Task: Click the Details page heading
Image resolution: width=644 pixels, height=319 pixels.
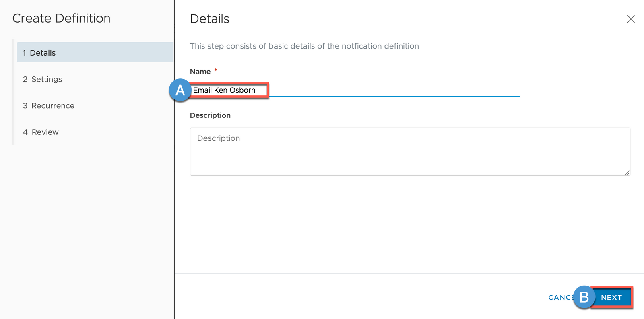Action: (x=209, y=19)
